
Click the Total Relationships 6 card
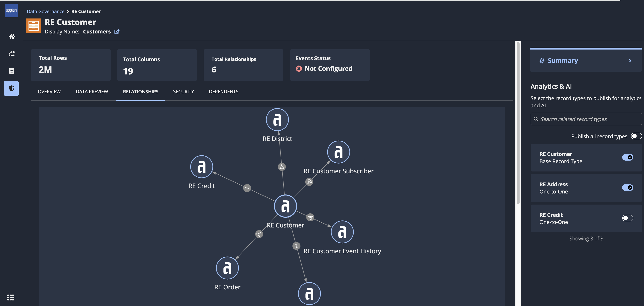point(244,65)
